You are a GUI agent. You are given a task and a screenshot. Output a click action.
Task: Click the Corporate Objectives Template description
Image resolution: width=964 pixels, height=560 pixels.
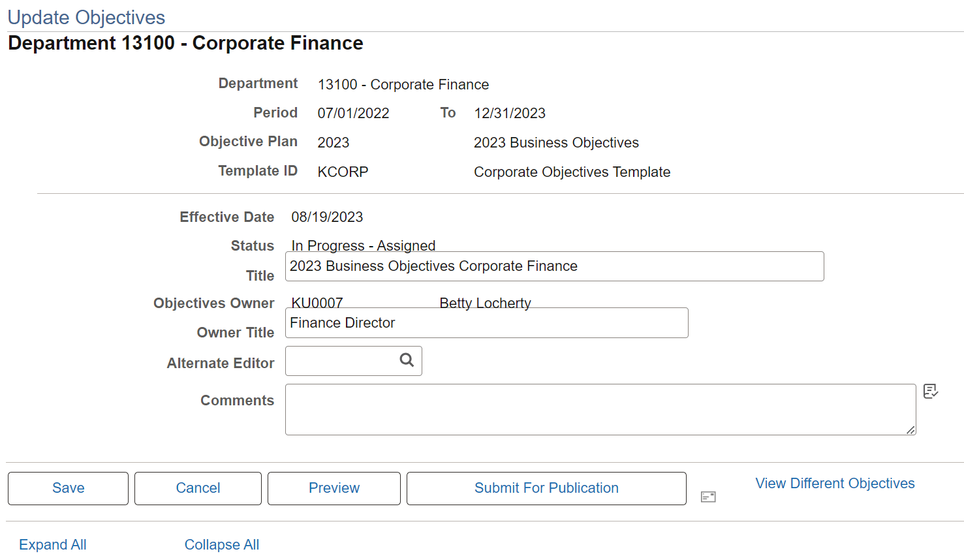tap(572, 172)
